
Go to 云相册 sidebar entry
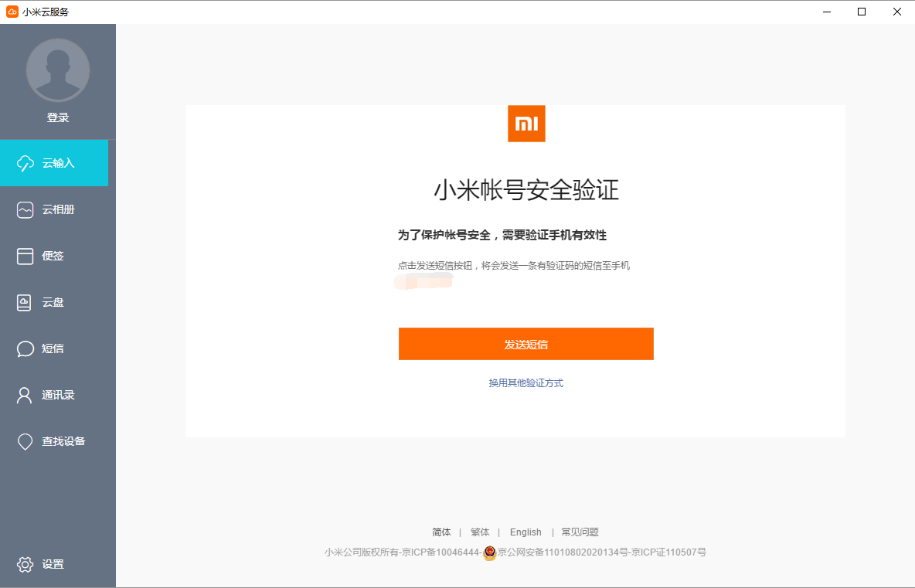58,209
